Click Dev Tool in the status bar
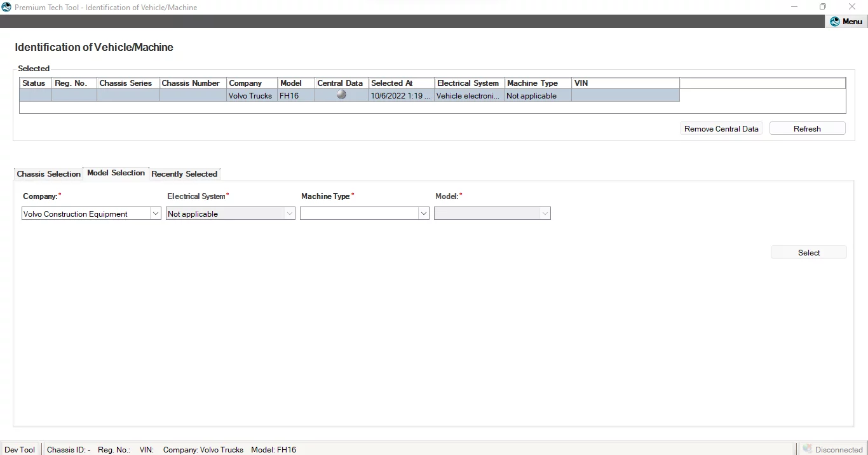The image size is (868, 455). click(20, 449)
